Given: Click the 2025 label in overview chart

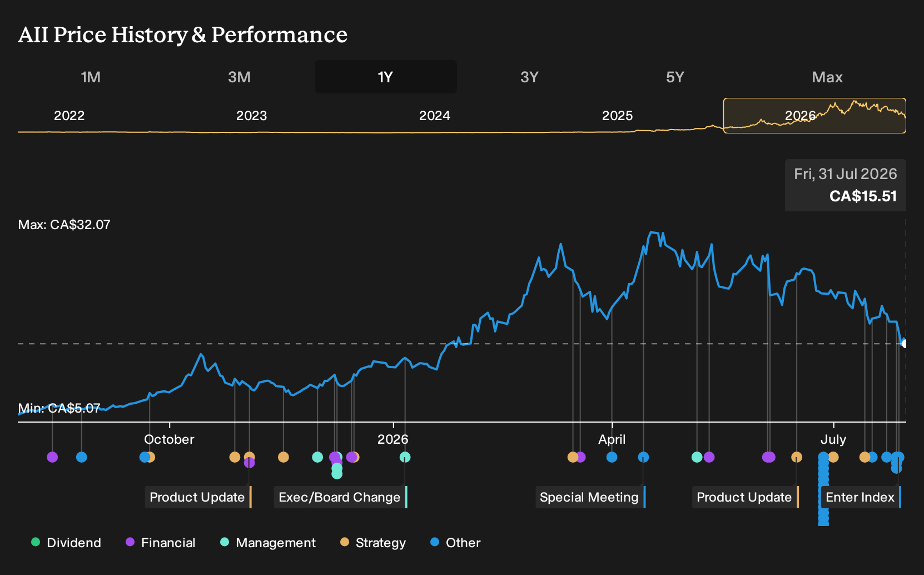Looking at the screenshot, I should click(617, 116).
